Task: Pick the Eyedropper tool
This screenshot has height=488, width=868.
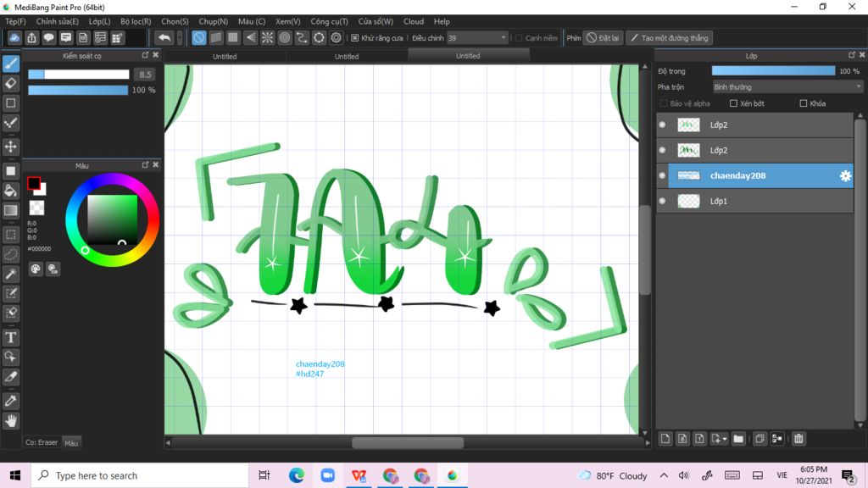Action: coord(11,401)
